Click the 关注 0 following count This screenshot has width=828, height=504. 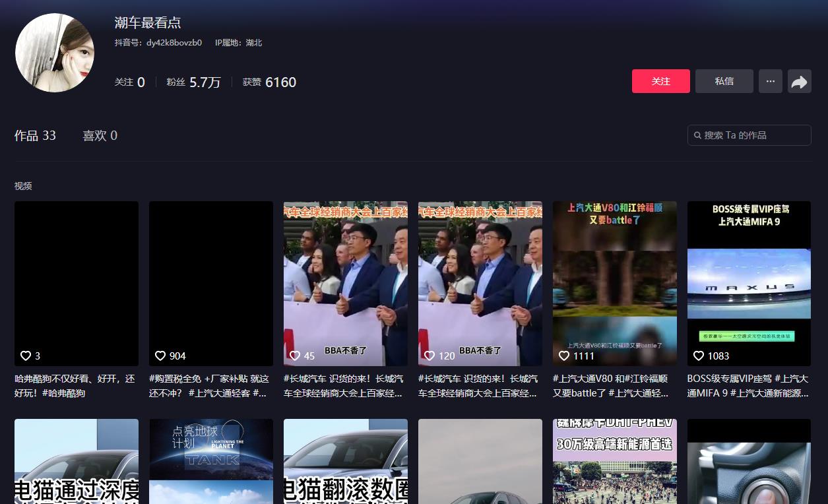pyautogui.click(x=130, y=82)
